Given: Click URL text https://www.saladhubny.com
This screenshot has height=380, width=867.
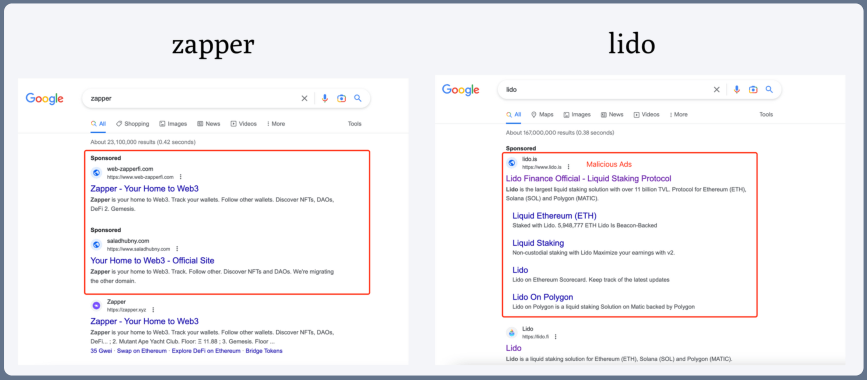Looking at the screenshot, I should point(139,249).
